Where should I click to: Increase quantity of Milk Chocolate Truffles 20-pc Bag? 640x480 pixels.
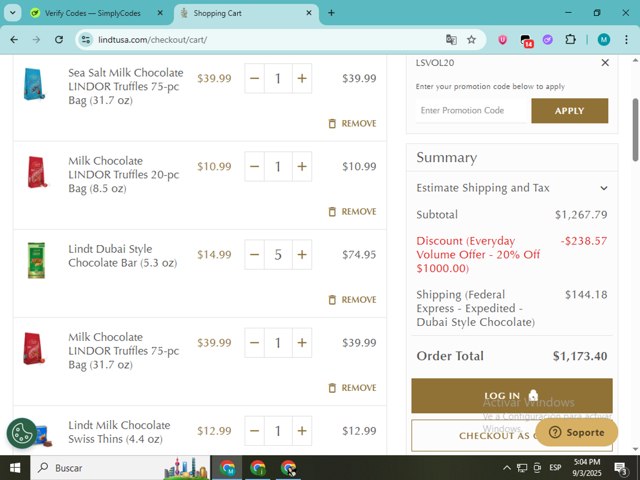[302, 167]
